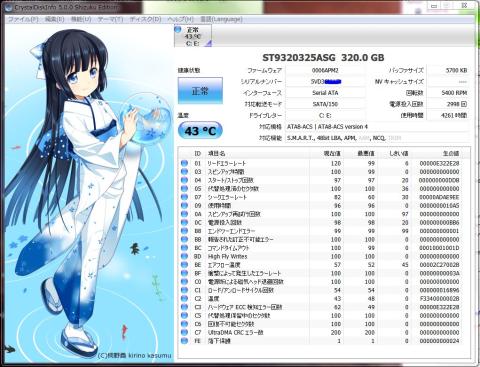
Task: Click status circle for ID BE airflow temperature
Action: (x=184, y=265)
